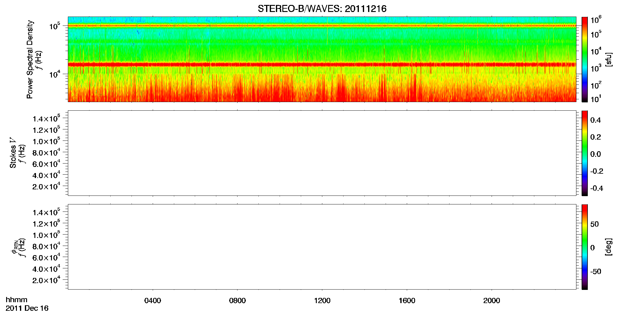Click the 1200 time axis label

pos(322,301)
